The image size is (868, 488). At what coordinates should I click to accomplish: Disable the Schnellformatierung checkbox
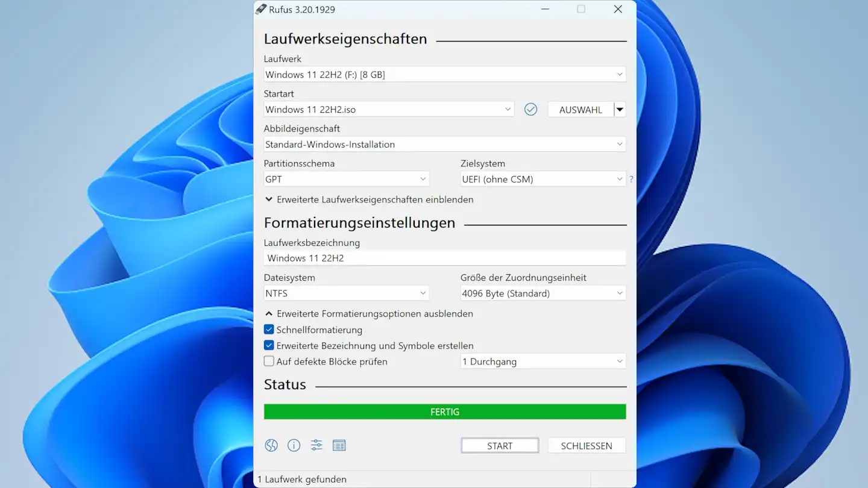pos(269,330)
